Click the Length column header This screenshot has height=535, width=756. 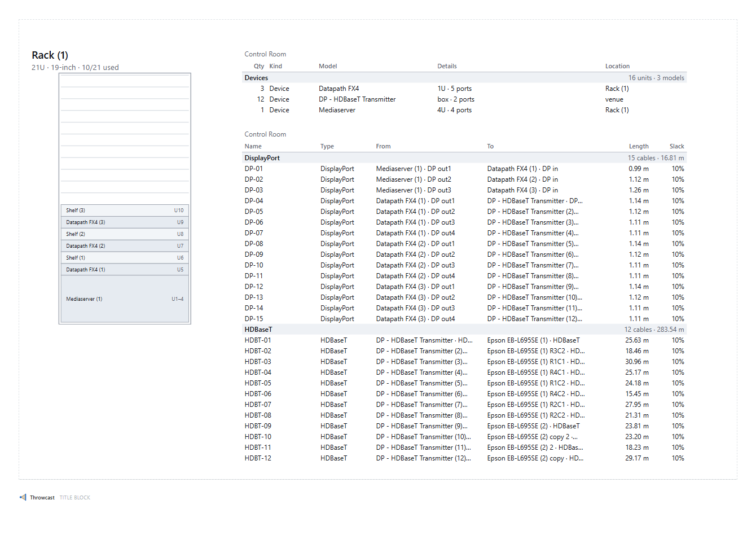coord(639,146)
